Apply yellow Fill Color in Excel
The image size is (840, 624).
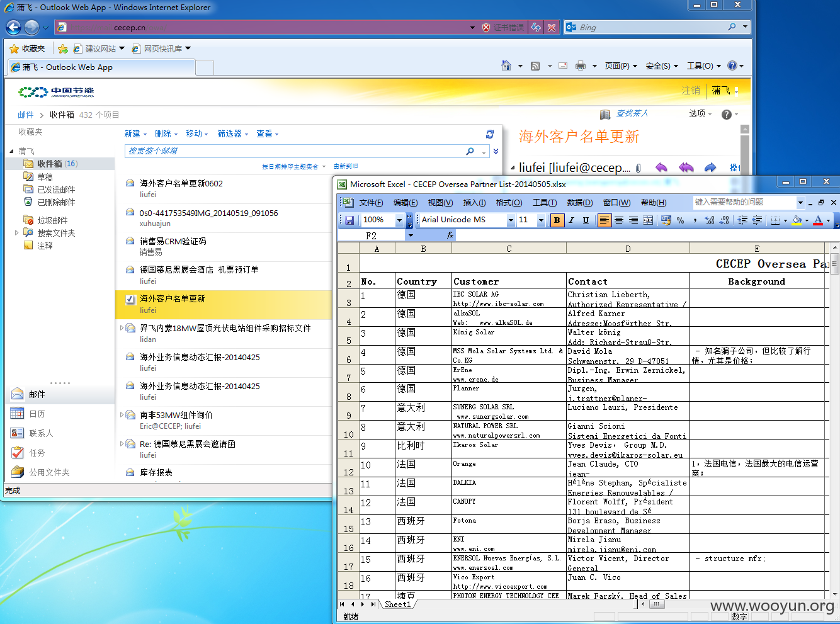(797, 220)
